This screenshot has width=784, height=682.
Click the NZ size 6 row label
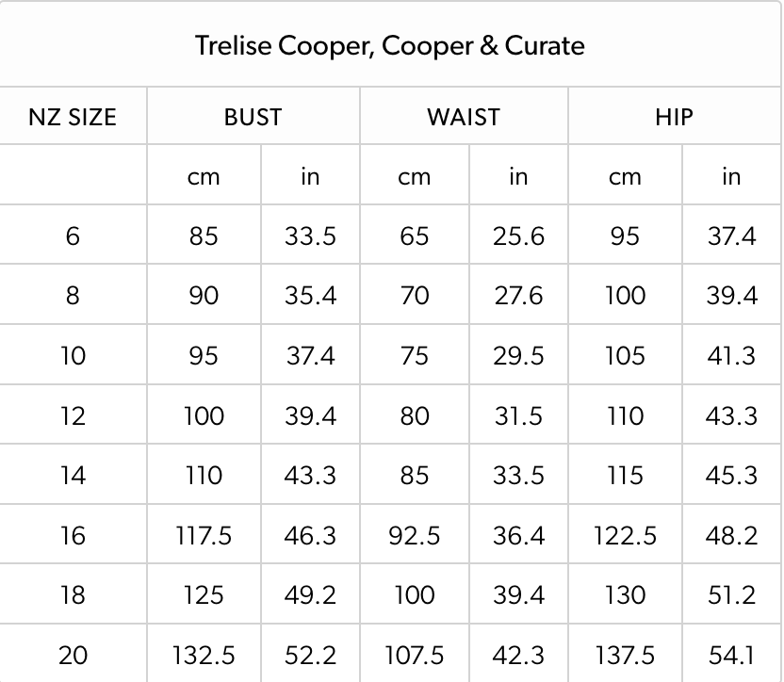(x=73, y=236)
